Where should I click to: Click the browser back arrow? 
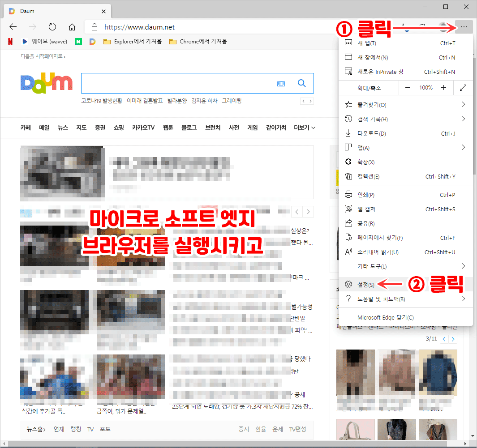pyautogui.click(x=13, y=27)
